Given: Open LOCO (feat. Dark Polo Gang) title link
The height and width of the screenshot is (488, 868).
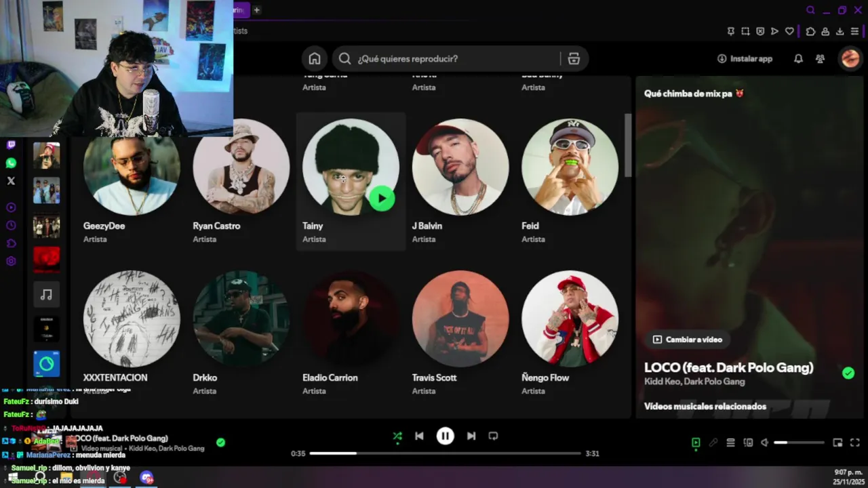Looking at the screenshot, I should pos(728,368).
